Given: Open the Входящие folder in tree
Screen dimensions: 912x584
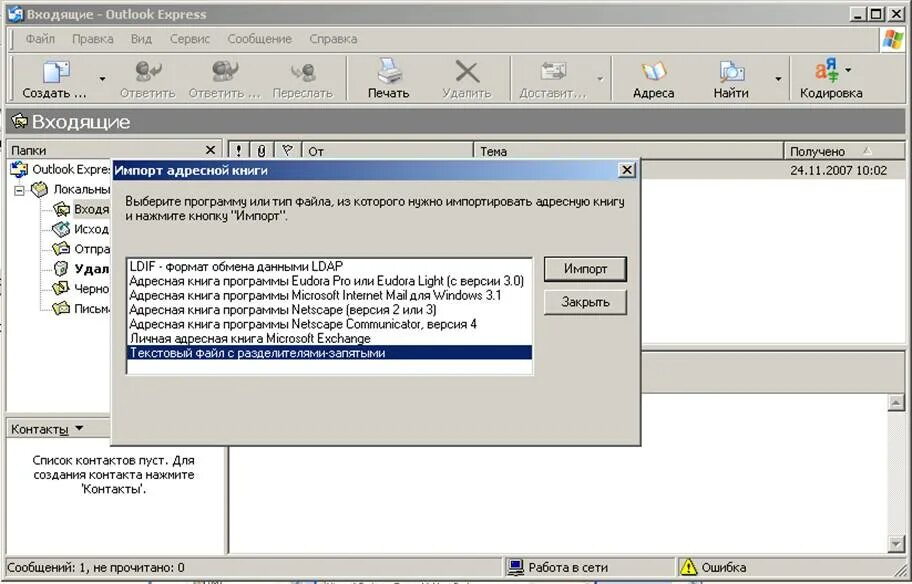Looking at the screenshot, I should pyautogui.click(x=81, y=209).
